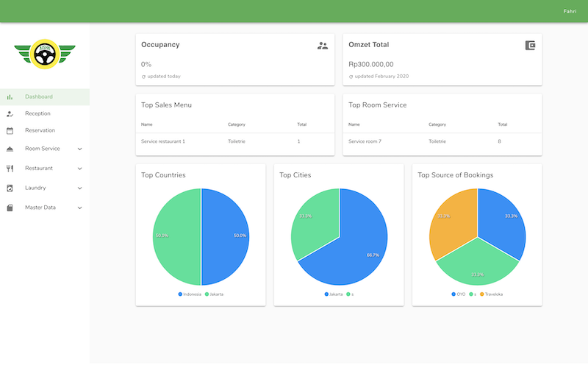Image resolution: width=588 pixels, height=368 pixels.
Task: Toggle OYO legend in Top Source chart
Action: [x=458, y=294]
